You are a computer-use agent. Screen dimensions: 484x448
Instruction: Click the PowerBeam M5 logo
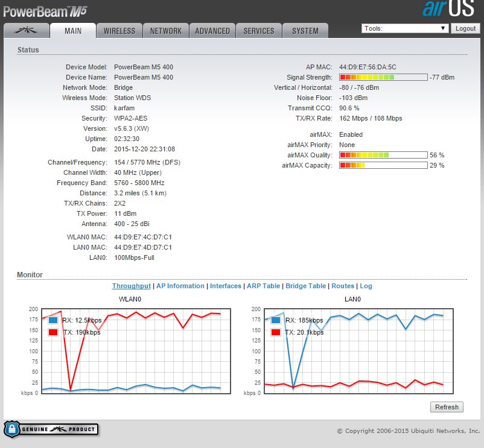[45, 11]
